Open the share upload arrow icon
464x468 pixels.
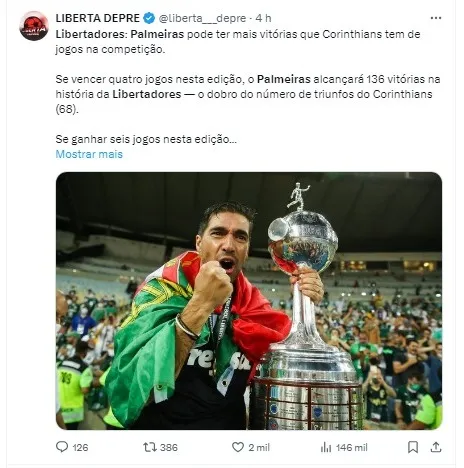[x=436, y=447]
